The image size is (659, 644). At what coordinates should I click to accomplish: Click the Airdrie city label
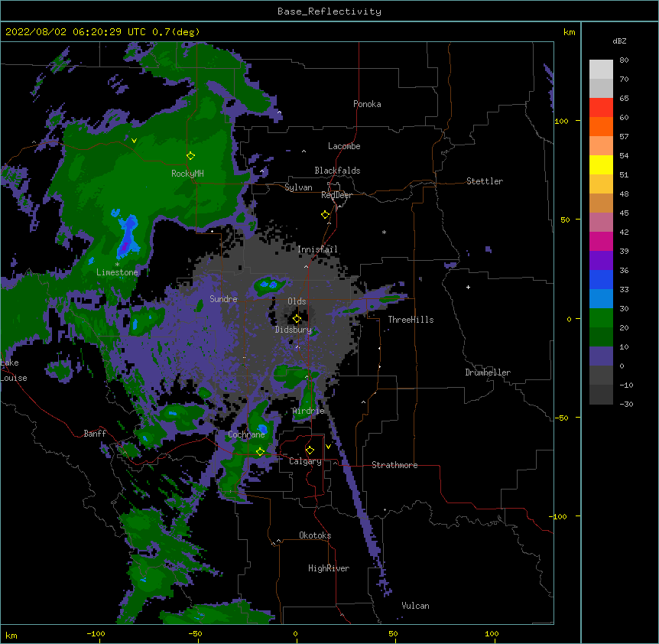pyautogui.click(x=309, y=411)
